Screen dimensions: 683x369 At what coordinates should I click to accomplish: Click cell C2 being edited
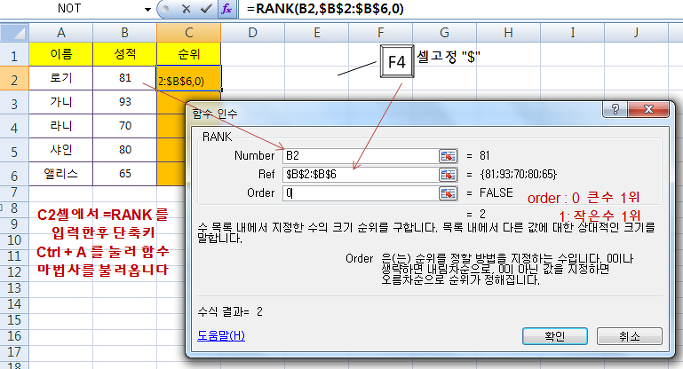(x=189, y=79)
